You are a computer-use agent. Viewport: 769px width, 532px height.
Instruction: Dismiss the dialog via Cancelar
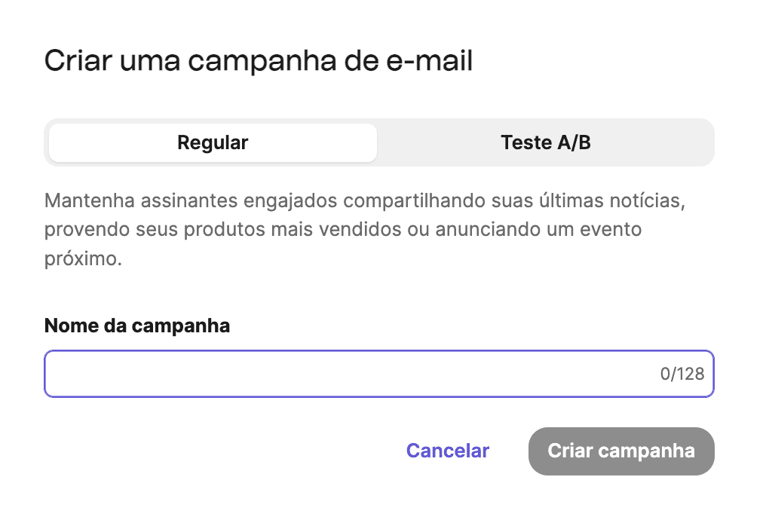pyautogui.click(x=447, y=451)
